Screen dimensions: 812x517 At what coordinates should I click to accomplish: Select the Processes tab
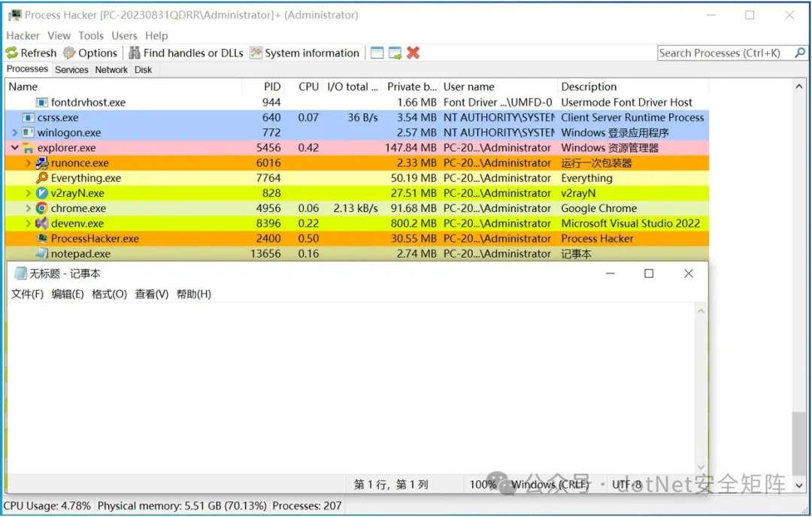(28, 69)
